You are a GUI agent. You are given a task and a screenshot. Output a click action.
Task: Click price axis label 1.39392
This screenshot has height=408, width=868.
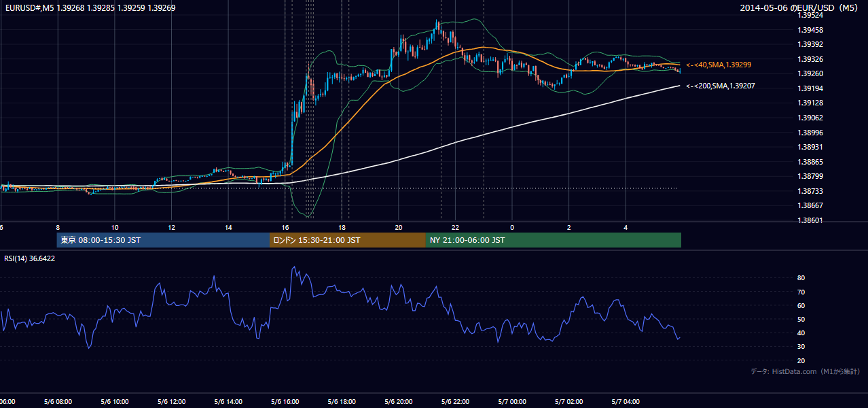click(810, 44)
